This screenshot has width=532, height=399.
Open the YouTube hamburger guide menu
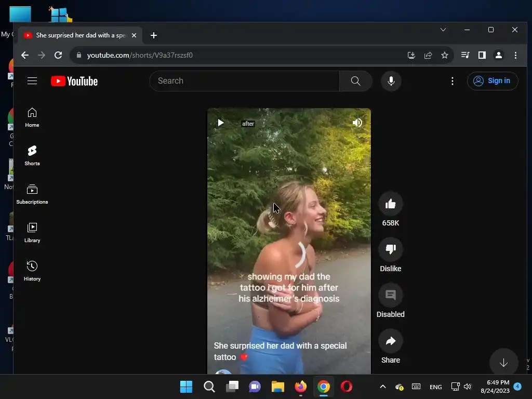[32, 81]
